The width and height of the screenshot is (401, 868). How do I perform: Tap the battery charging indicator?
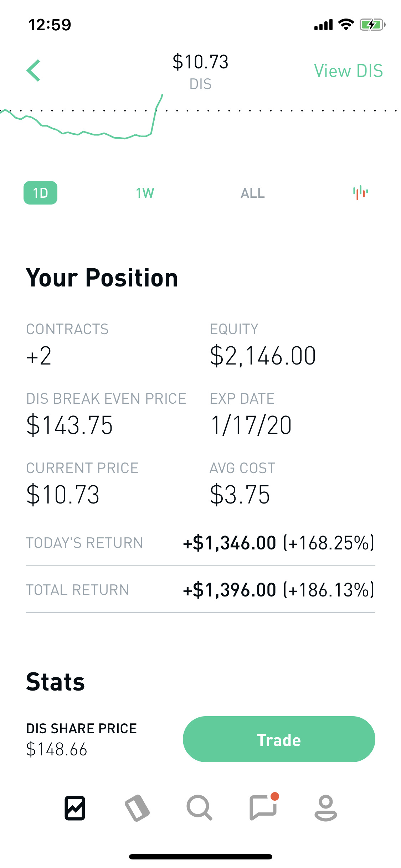click(372, 25)
